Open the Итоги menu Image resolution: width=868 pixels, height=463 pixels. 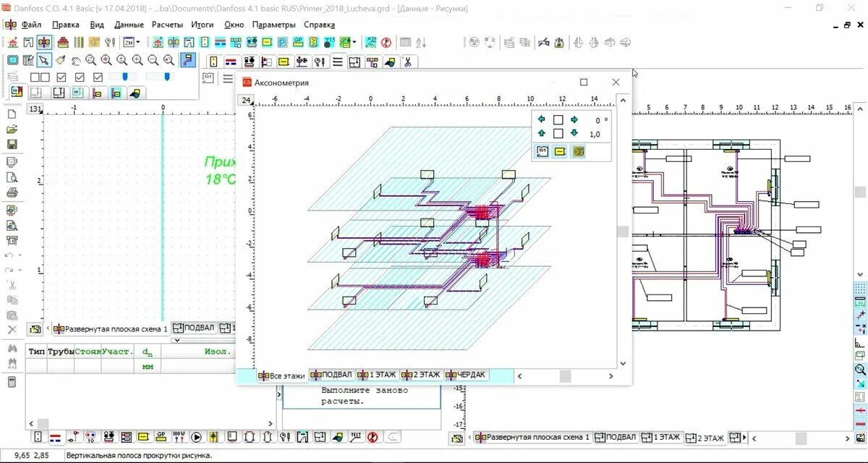[203, 25]
